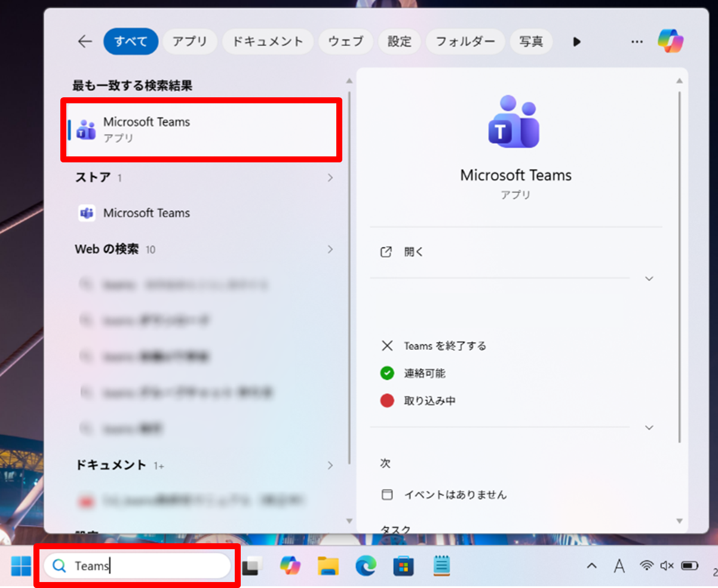Image resolution: width=718 pixels, height=588 pixels.
Task: Launch Microsoft Edge from the taskbar
Action: (365, 565)
